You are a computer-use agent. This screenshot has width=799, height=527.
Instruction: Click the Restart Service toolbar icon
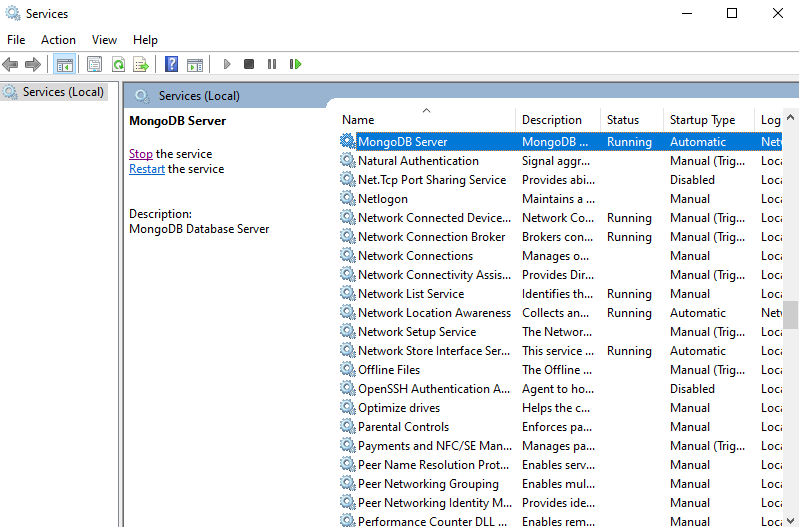coord(295,64)
